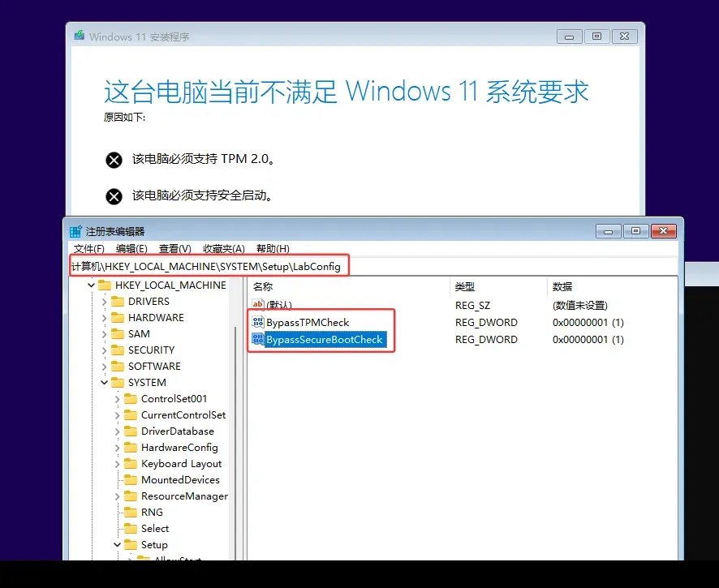This screenshot has height=588, width=719.
Task: Expand the HardwareConfig key
Action: (118, 448)
